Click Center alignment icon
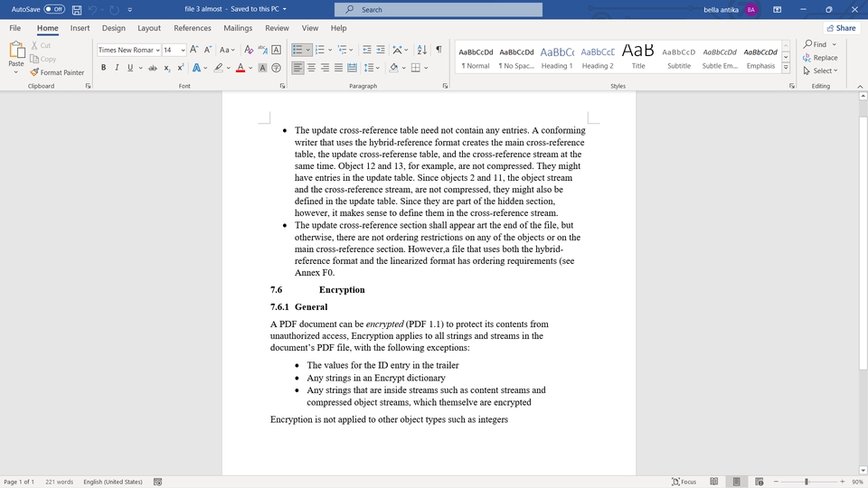This screenshot has height=488, width=868. pyautogui.click(x=311, y=68)
